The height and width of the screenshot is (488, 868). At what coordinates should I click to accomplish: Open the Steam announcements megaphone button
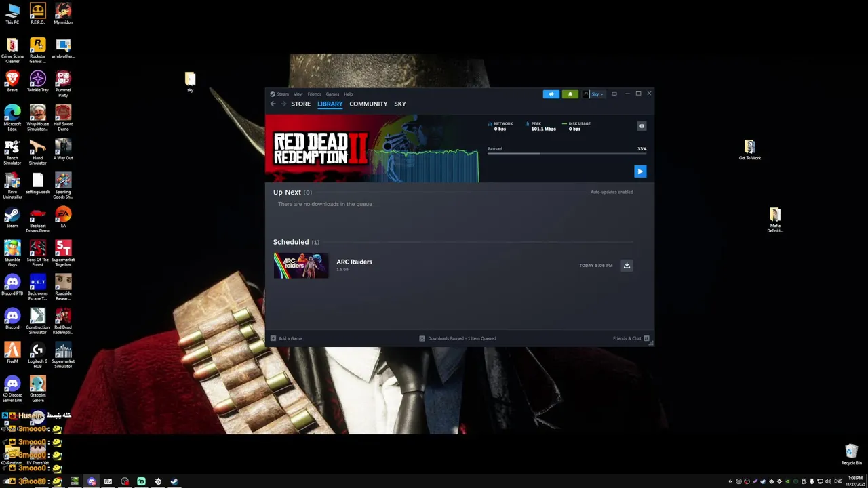[551, 94]
